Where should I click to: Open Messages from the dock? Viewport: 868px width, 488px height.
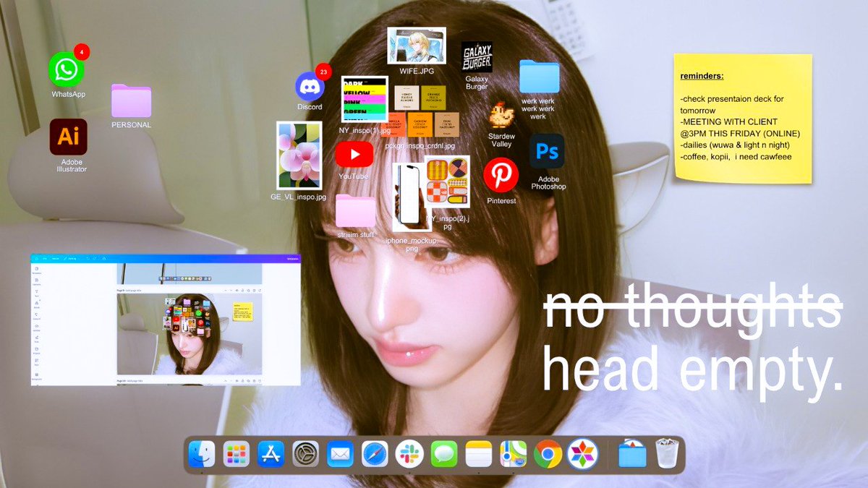tap(444, 454)
